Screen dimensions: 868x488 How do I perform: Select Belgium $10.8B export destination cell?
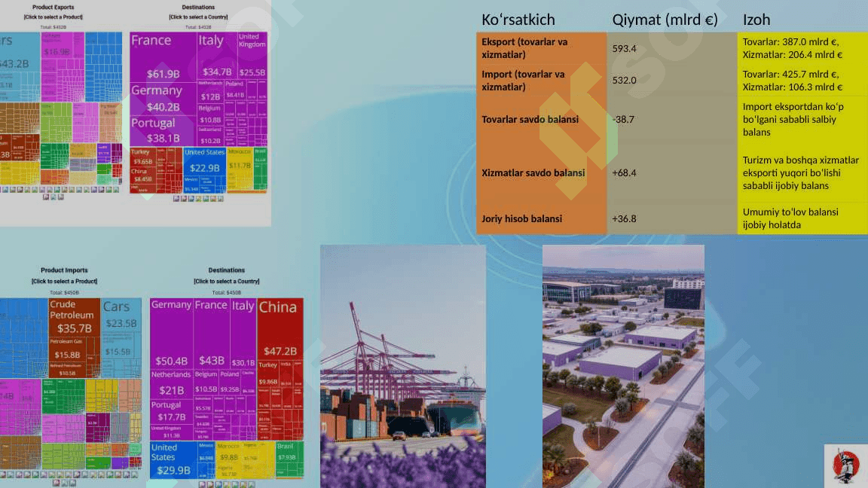(x=209, y=114)
